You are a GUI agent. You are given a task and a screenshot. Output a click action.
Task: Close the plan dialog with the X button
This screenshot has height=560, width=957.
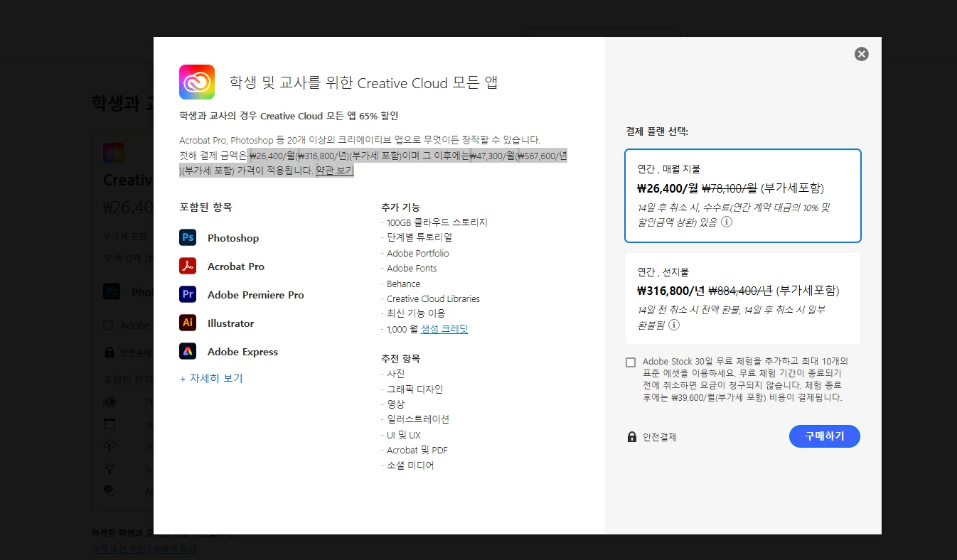tap(862, 54)
